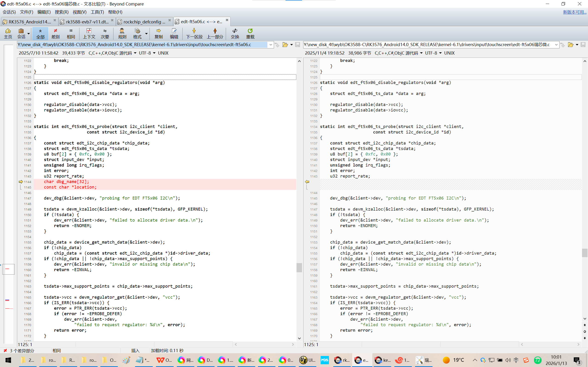Screen dimensions: 588x367
Task: Toggle Same lines (相同) filter
Action: (71, 33)
